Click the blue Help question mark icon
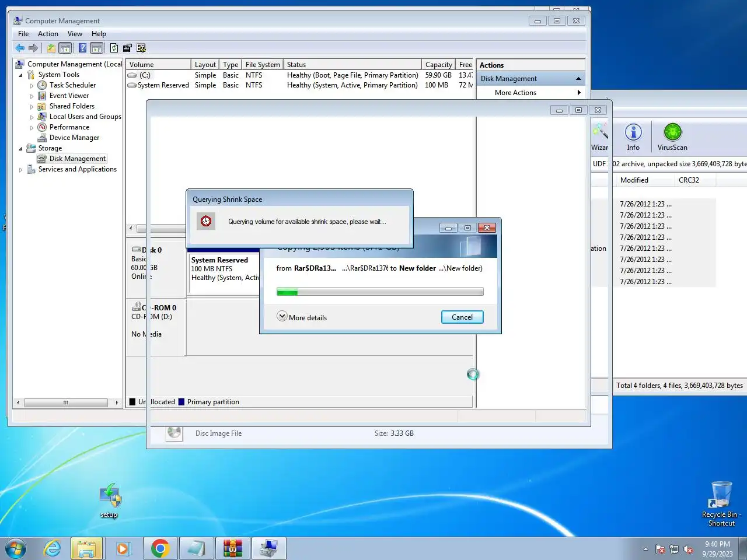The image size is (747, 560). [82, 48]
